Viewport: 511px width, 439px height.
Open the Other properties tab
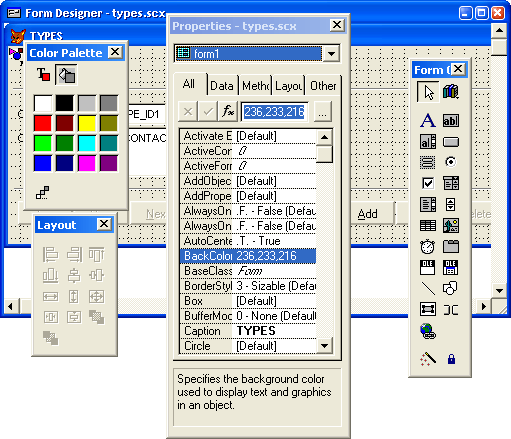click(x=323, y=86)
